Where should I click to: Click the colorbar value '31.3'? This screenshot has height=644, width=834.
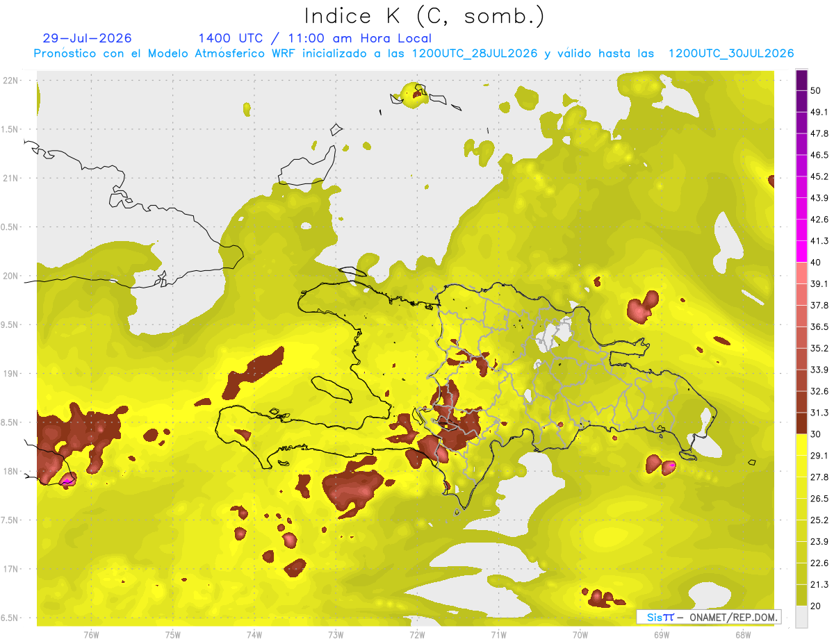point(819,413)
